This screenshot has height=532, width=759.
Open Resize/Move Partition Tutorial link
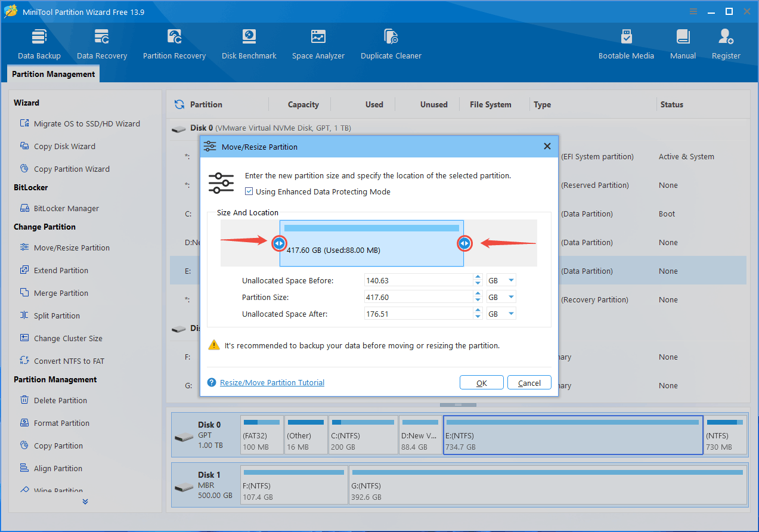272,383
